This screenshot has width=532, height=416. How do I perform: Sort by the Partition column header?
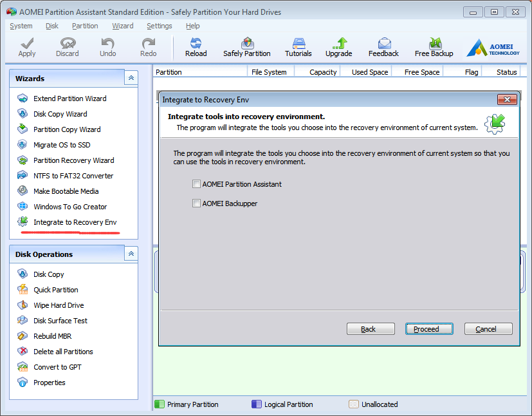pyautogui.click(x=200, y=72)
